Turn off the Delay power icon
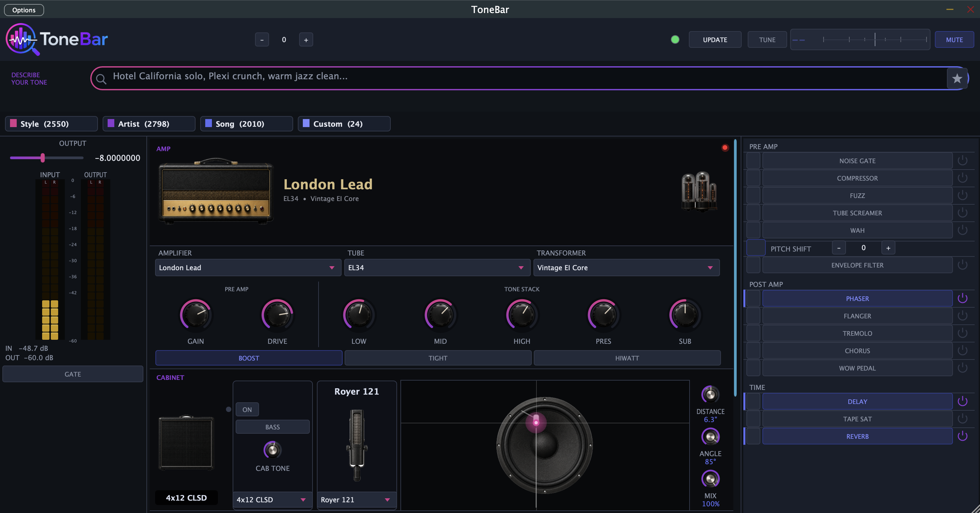This screenshot has height=513, width=980. pyautogui.click(x=962, y=401)
